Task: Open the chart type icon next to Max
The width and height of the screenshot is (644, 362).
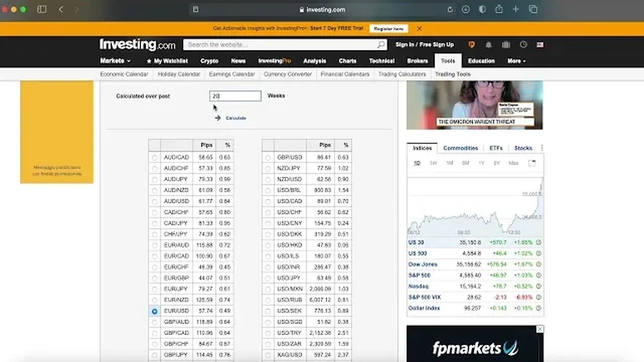Action: tap(532, 163)
